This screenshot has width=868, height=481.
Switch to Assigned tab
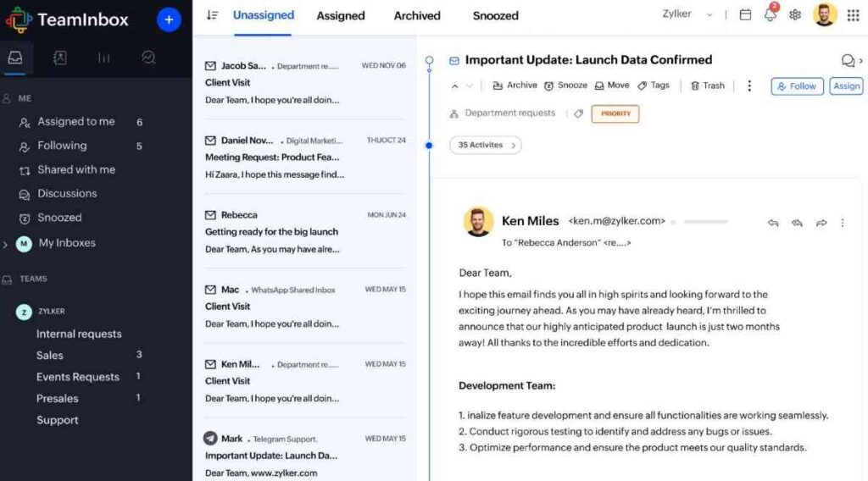(x=341, y=16)
